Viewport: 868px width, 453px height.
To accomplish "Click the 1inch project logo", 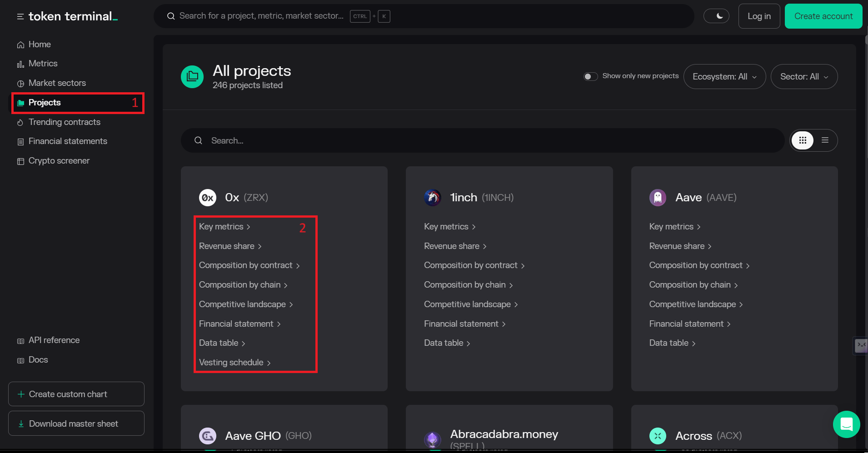I will point(433,198).
